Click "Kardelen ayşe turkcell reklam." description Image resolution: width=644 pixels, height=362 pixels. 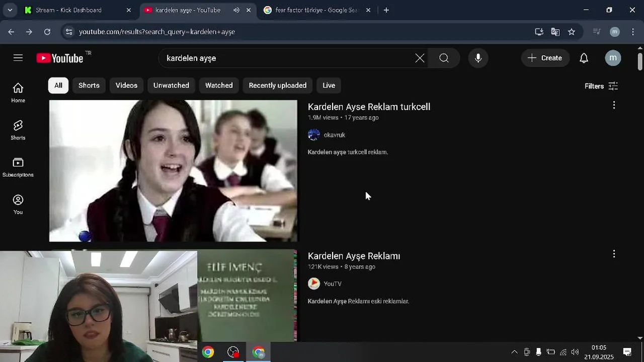[348, 152]
